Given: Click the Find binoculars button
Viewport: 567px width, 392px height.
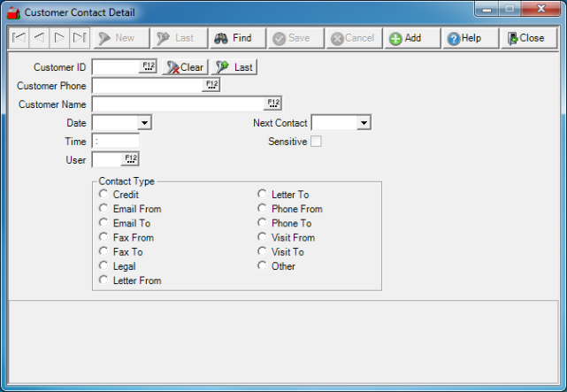Looking at the screenshot, I should tap(234, 38).
